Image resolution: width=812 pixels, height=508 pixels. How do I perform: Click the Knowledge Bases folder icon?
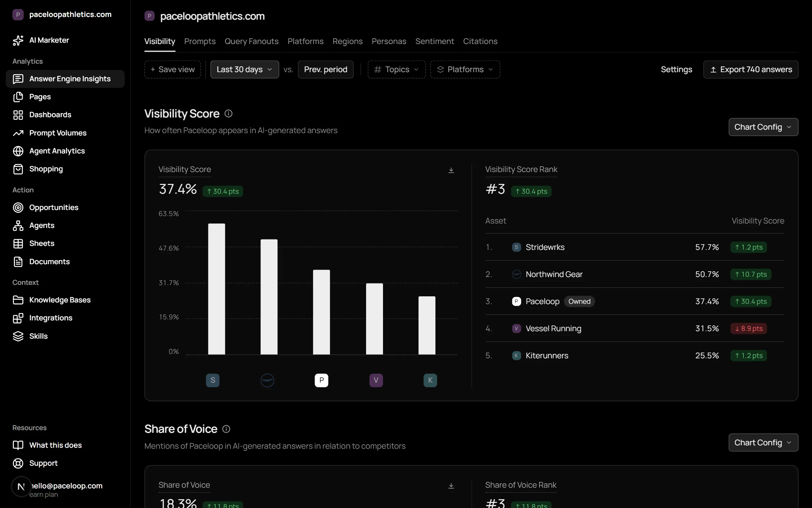[x=18, y=300]
